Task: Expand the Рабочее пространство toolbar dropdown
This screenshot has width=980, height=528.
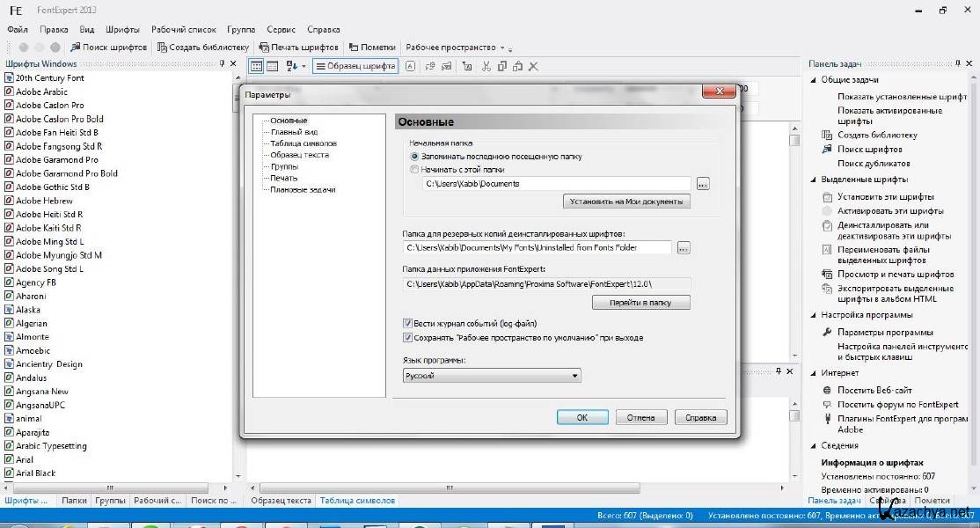Action: click(x=501, y=48)
